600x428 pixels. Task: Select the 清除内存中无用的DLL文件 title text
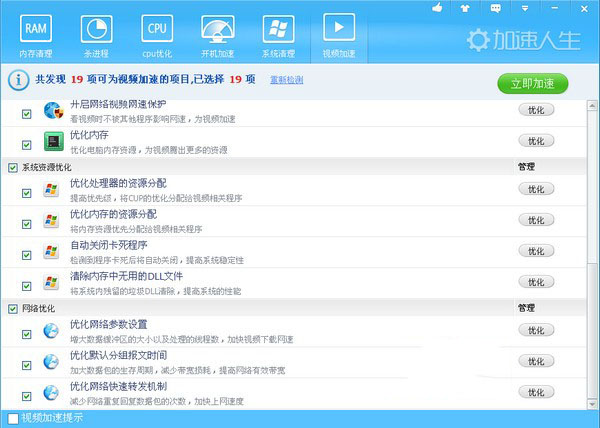(x=126, y=277)
